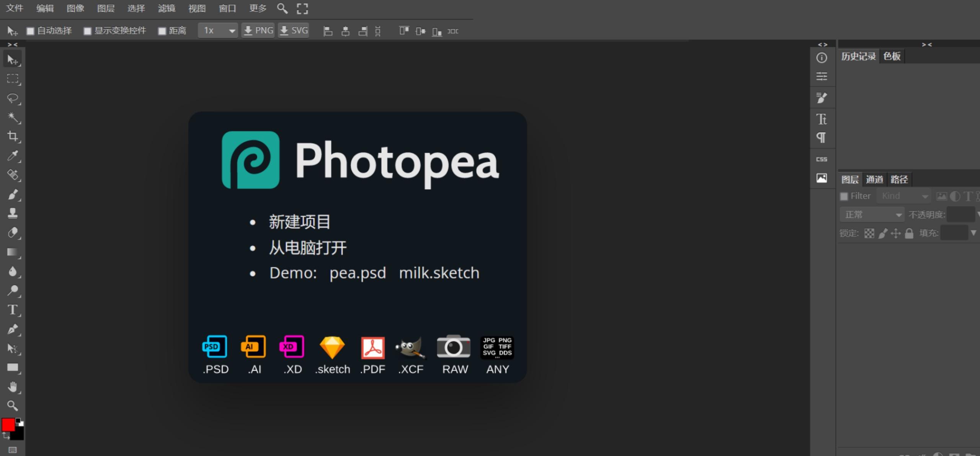Image resolution: width=980 pixels, height=456 pixels.
Task: Open the 图像 menu
Action: (x=75, y=8)
